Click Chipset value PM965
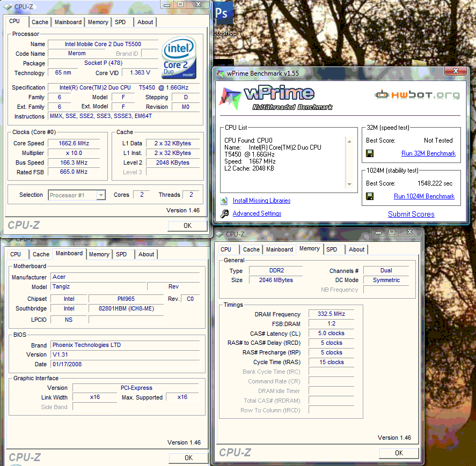This screenshot has height=466, width=476. point(126,299)
